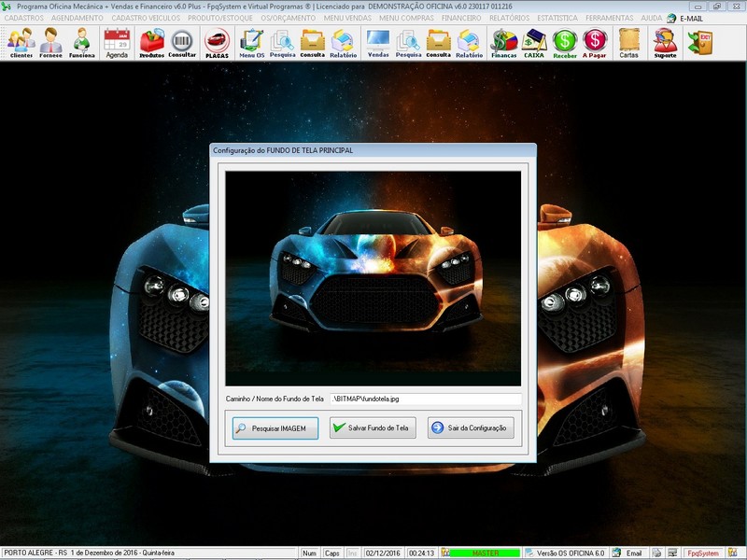Open the PRODUTO/ESTOQUE menu
This screenshot has width=747, height=560.
pyautogui.click(x=220, y=18)
